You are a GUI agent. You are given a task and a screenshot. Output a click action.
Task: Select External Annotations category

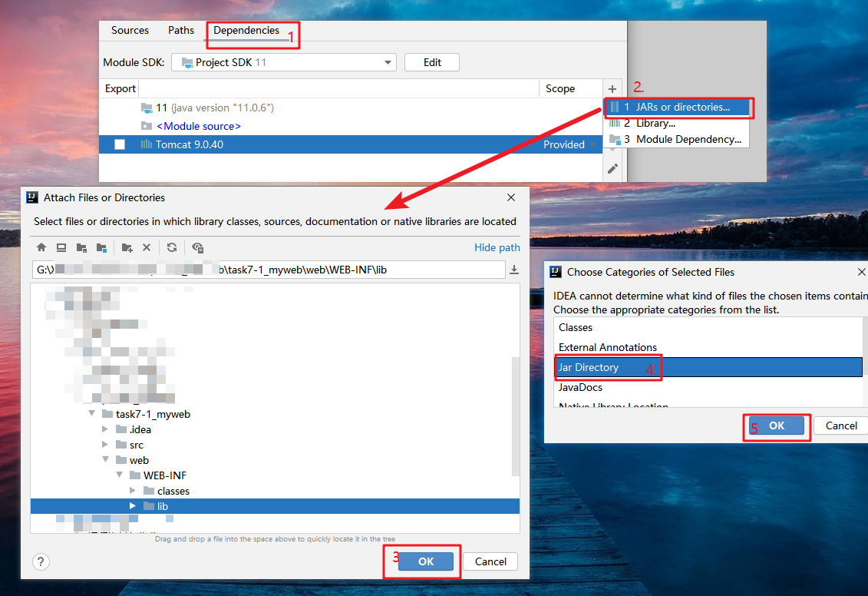click(708, 347)
